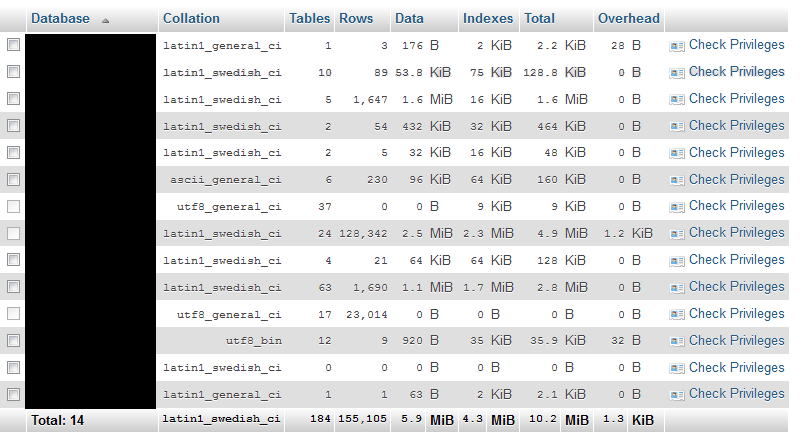Open Check Privileges for the utf8_bin row
The height and width of the screenshot is (443, 805).
[x=736, y=340]
